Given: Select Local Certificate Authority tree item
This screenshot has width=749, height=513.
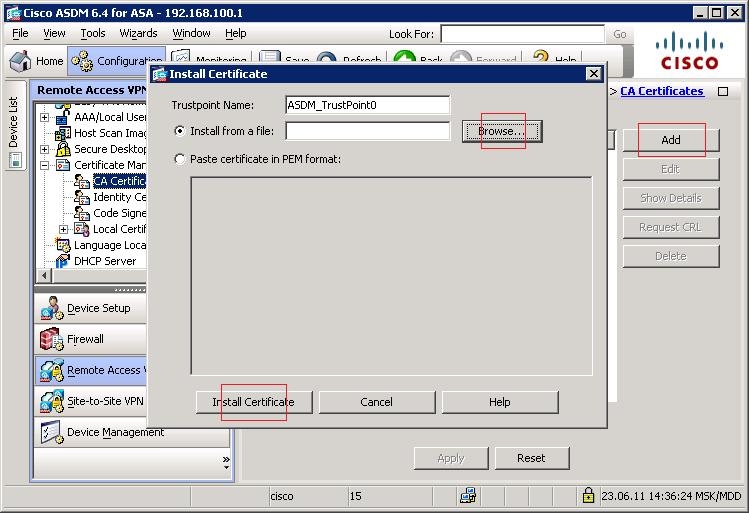Looking at the screenshot, I should pyautogui.click(x=119, y=229).
